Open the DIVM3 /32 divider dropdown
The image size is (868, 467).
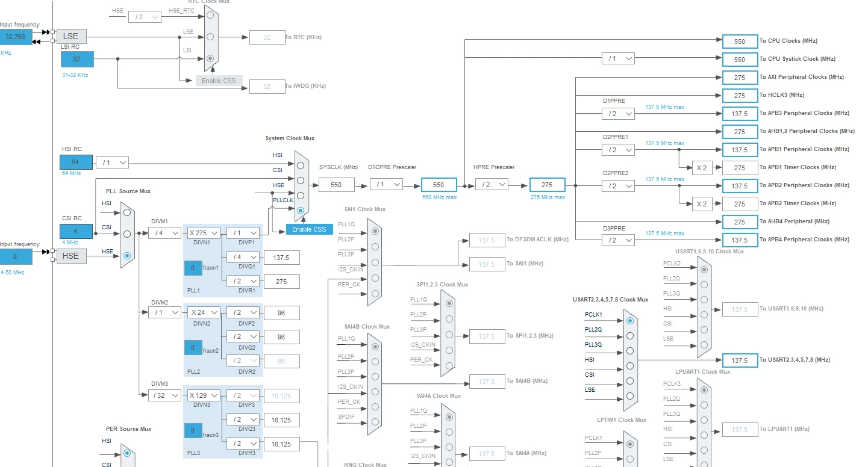165,395
